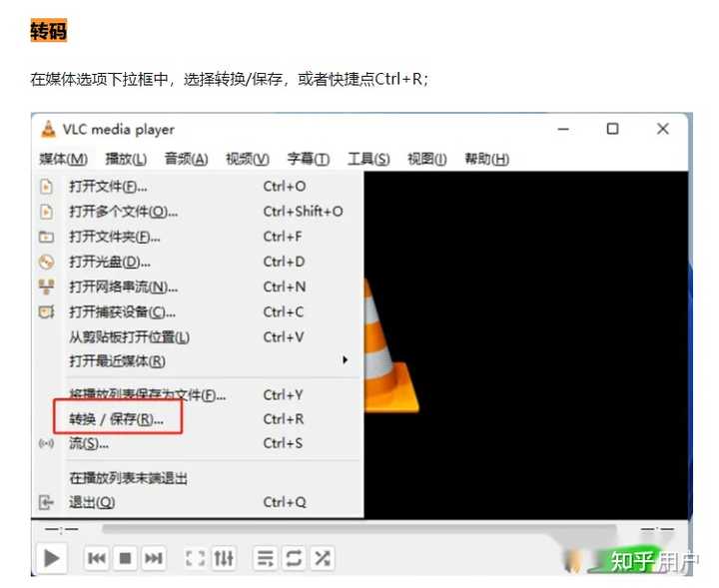Choose 从剪贴板打开位置(L) entry
Image resolution: width=719 pixels, height=588 pixels.
click(x=200, y=337)
